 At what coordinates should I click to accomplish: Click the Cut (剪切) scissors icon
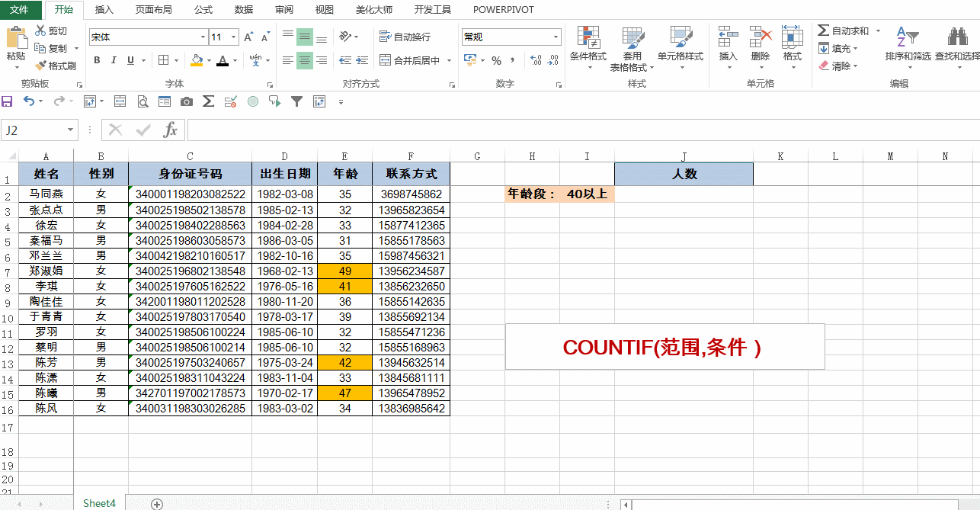[x=40, y=30]
